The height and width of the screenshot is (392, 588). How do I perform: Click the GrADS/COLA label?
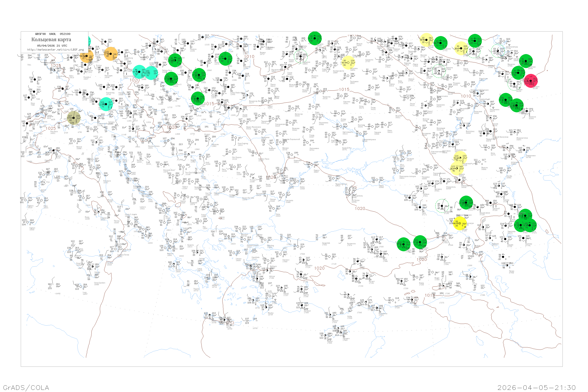pos(26,387)
